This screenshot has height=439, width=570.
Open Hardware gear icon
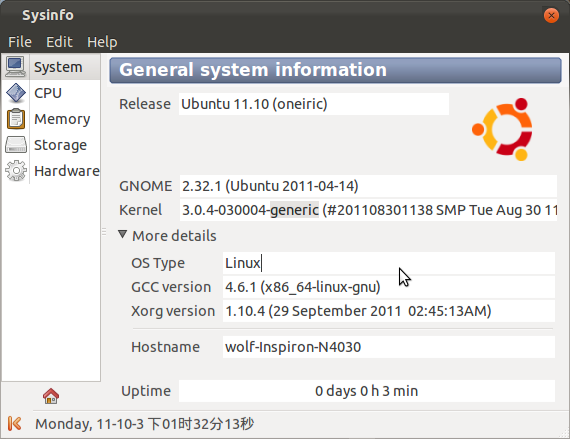pyautogui.click(x=16, y=170)
